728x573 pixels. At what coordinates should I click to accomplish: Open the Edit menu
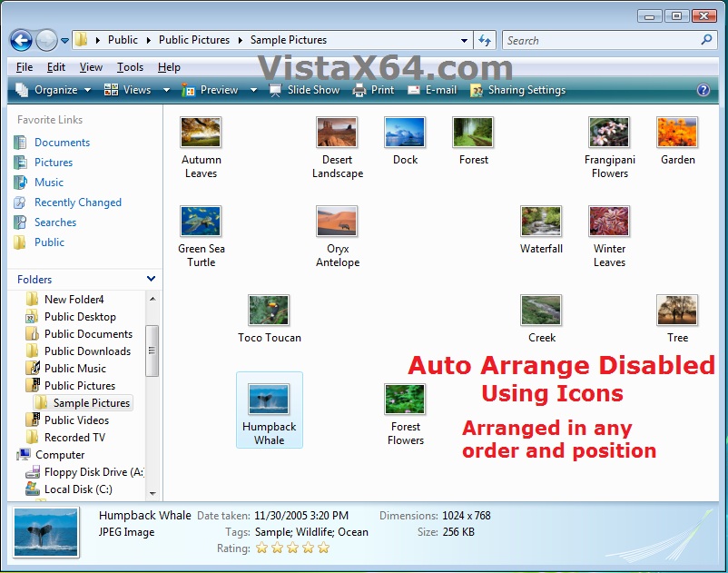click(55, 67)
